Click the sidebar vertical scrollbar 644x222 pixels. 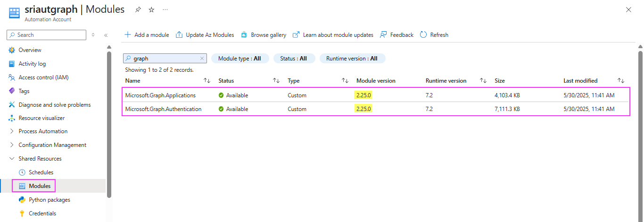click(109, 124)
